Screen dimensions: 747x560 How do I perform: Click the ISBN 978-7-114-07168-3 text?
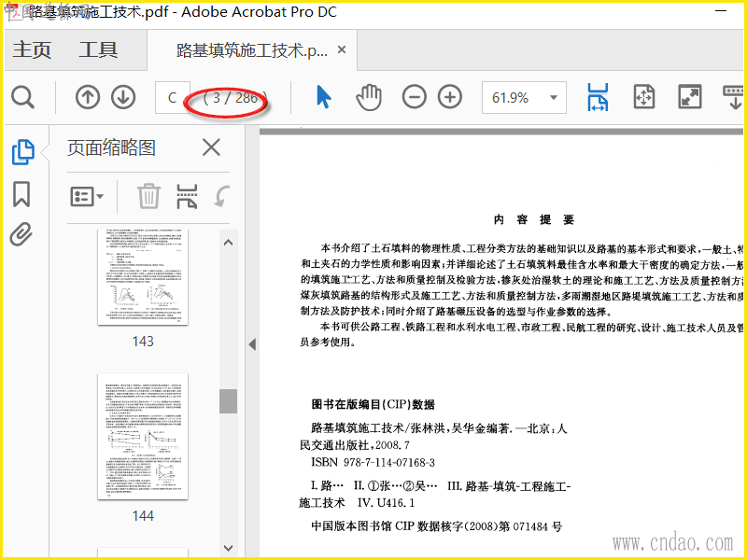pos(373,462)
